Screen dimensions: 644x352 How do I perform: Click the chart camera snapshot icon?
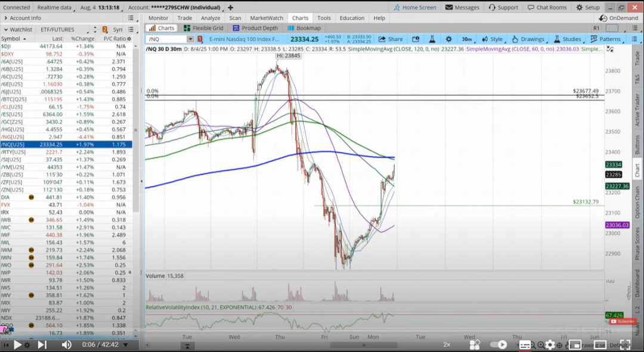[x=416, y=39]
